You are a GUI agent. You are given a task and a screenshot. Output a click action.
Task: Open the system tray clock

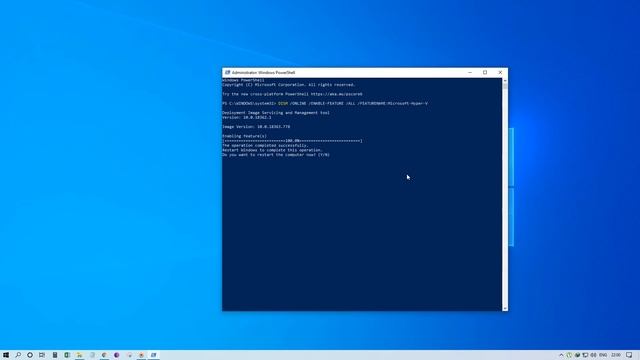point(616,355)
